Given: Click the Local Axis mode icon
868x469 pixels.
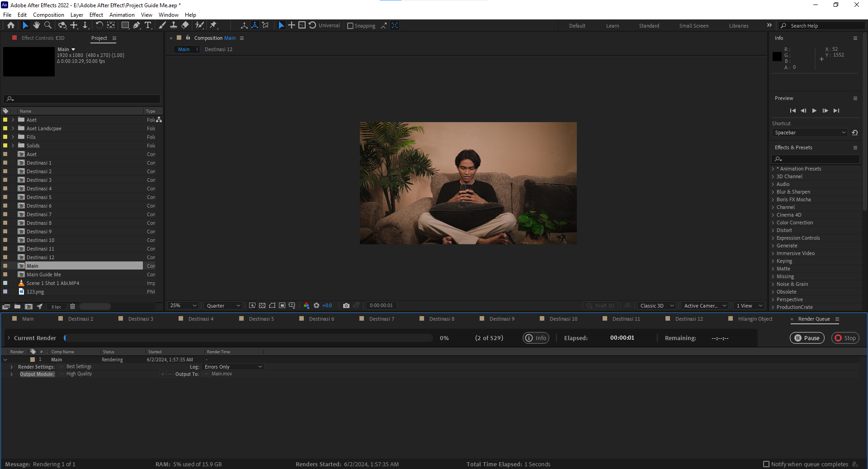Looking at the screenshot, I should pyautogui.click(x=244, y=25).
